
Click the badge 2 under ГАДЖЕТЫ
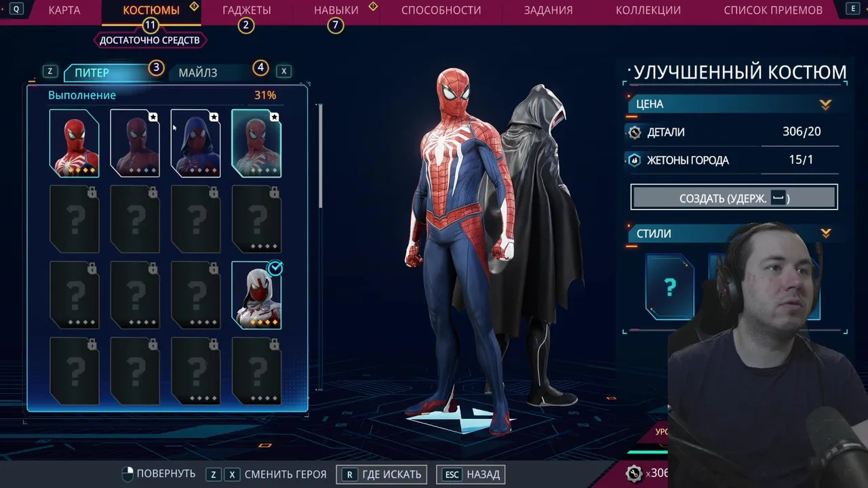(x=245, y=25)
